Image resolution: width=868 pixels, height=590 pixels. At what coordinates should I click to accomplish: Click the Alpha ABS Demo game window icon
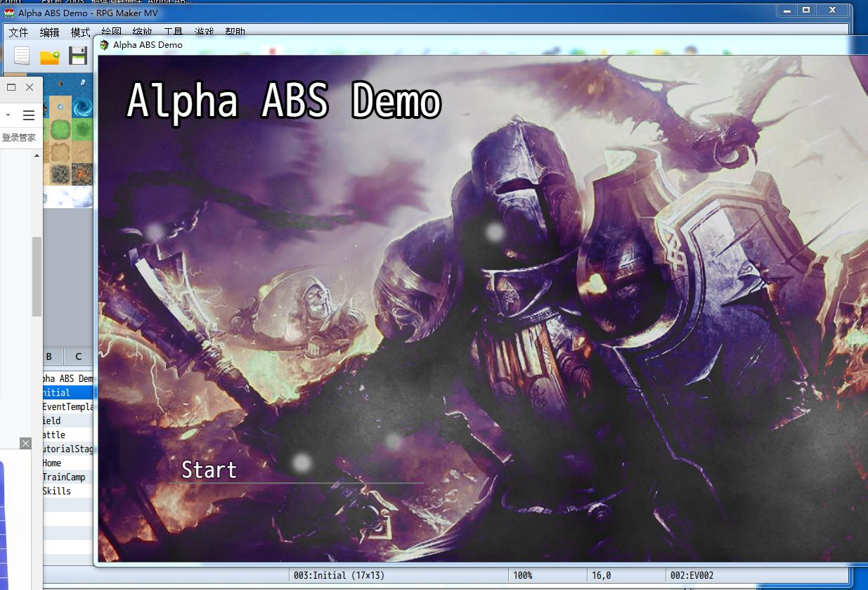tap(105, 45)
